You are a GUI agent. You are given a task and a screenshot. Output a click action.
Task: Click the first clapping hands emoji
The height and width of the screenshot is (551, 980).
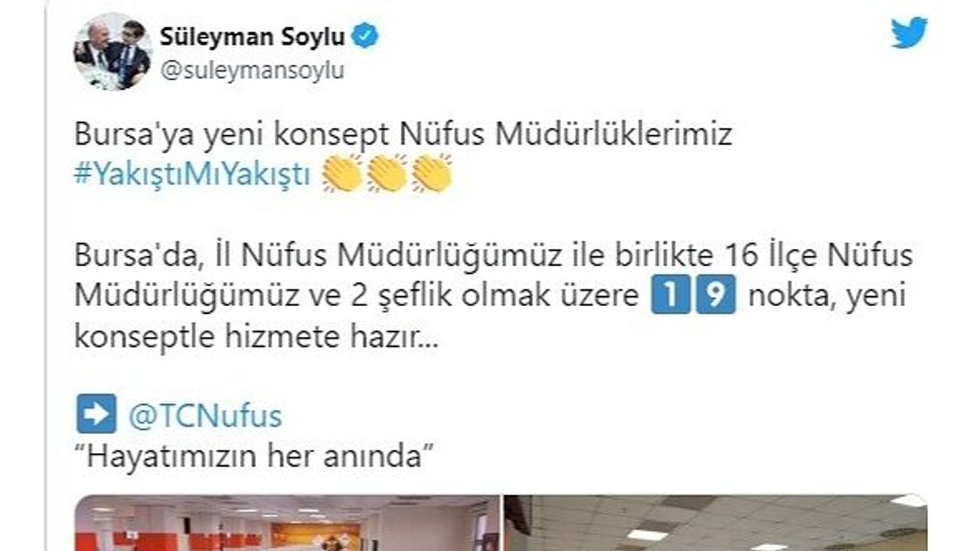pyautogui.click(x=341, y=174)
